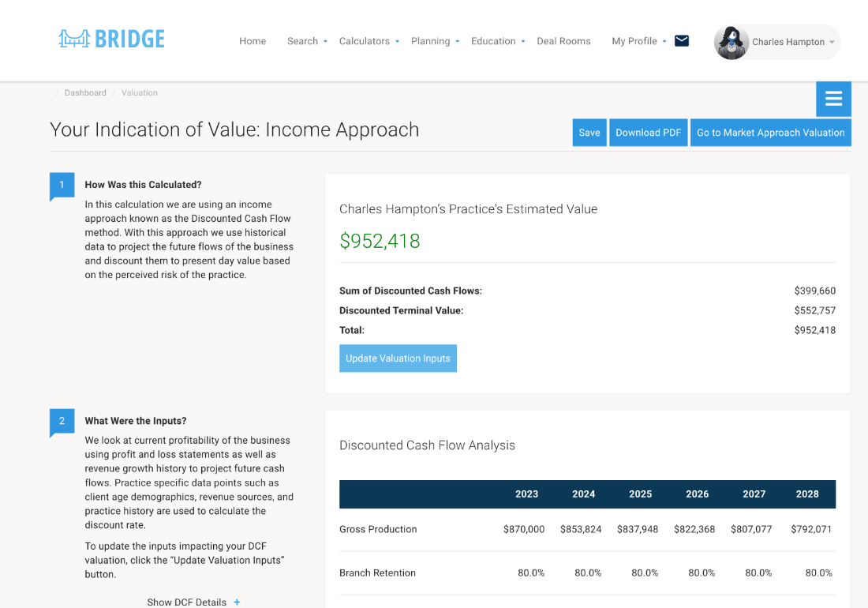Click the Bridge logo
This screenshot has width=868, height=608.
point(111,39)
